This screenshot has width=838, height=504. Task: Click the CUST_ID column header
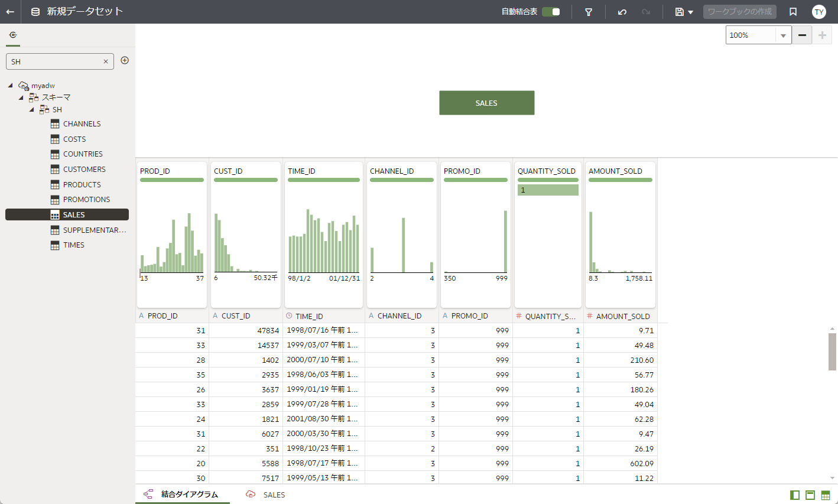tap(246, 316)
